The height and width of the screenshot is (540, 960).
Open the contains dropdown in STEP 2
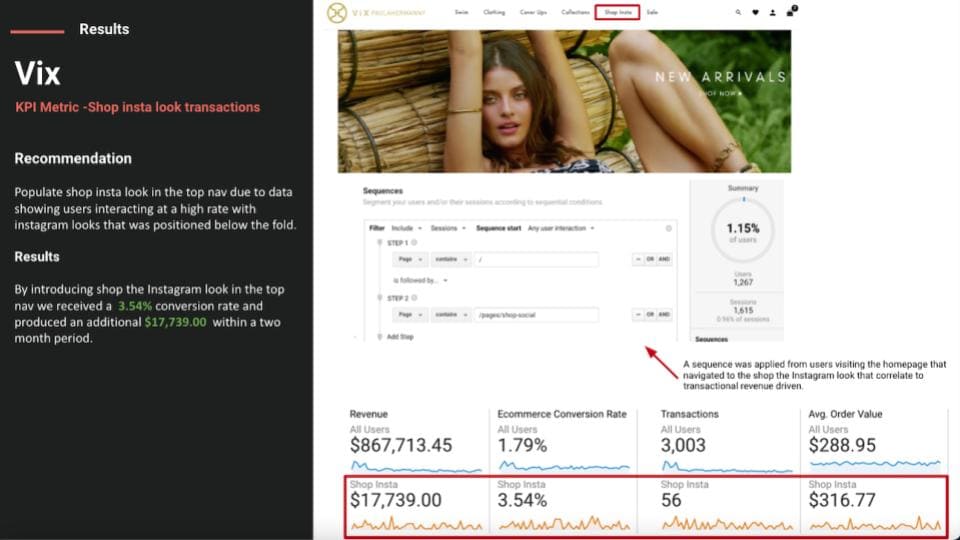451,315
